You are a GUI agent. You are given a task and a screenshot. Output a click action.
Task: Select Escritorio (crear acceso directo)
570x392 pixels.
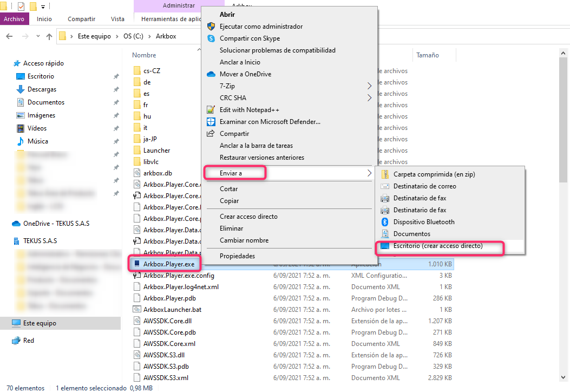(437, 246)
